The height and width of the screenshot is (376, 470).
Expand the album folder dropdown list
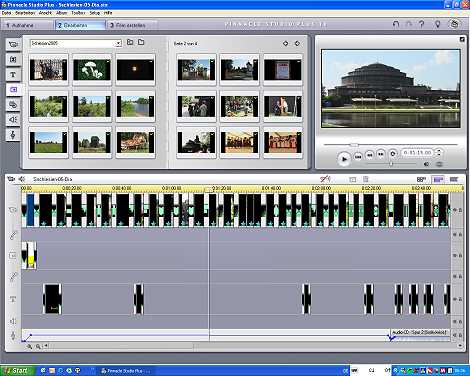click(118, 43)
